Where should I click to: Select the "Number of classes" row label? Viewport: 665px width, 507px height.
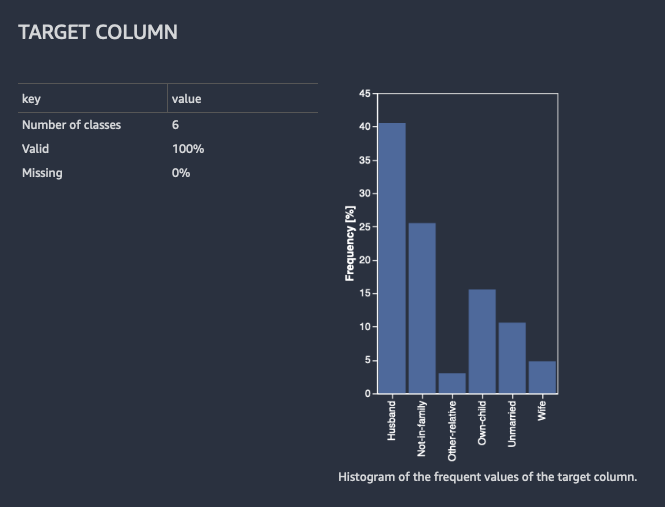71,125
